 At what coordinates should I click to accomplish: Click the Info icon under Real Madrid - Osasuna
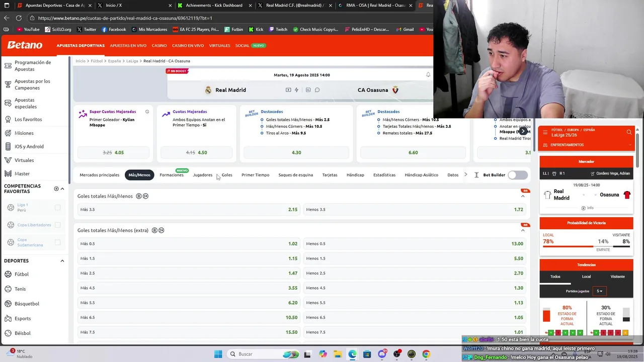pyautogui.click(x=587, y=208)
